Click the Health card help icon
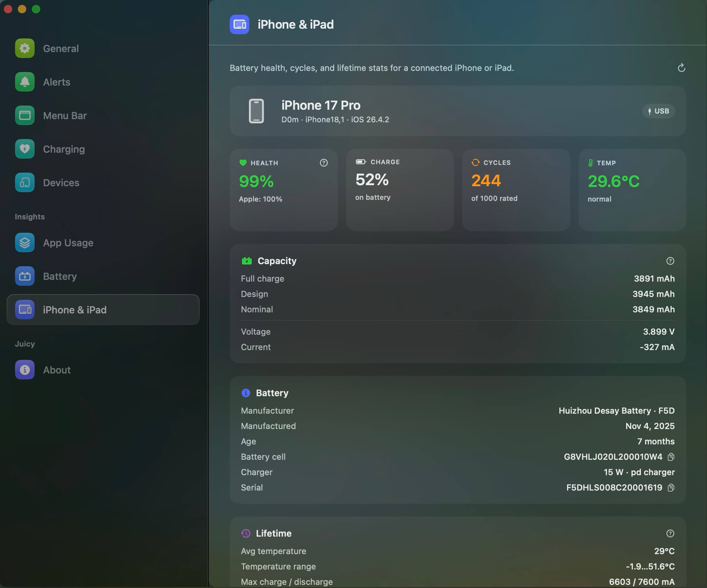This screenshot has height=588, width=707. tap(324, 163)
